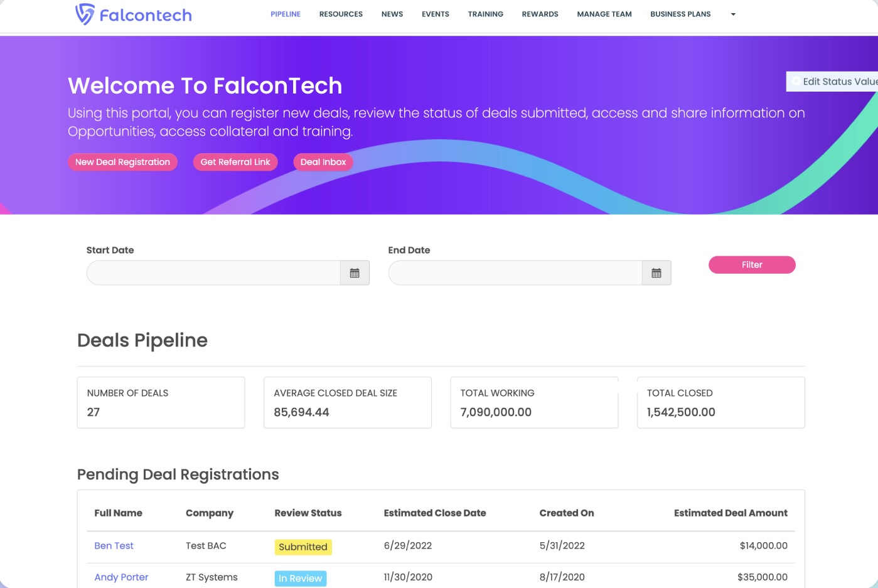Click Get Referral Link button
Screen dimensions: 878x588
(235, 162)
